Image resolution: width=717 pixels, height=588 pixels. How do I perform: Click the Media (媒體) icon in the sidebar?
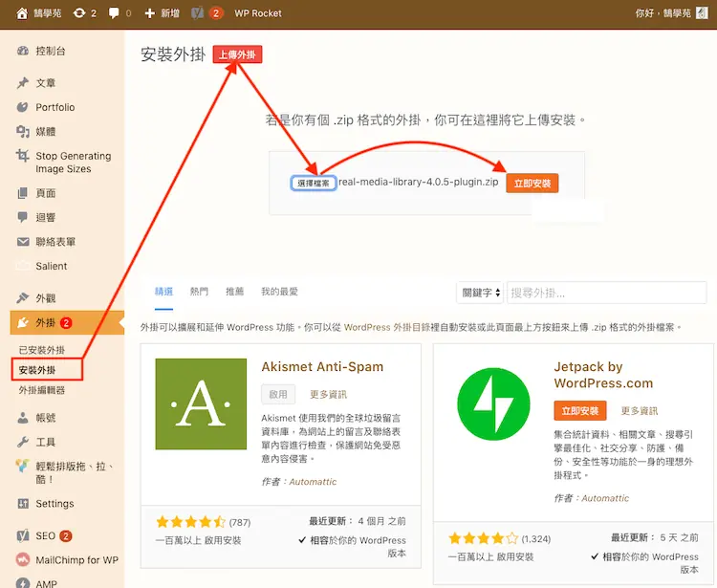click(23, 132)
